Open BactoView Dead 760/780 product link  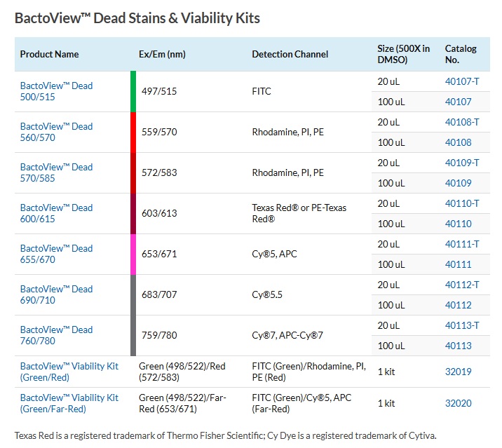pyautogui.click(x=56, y=335)
